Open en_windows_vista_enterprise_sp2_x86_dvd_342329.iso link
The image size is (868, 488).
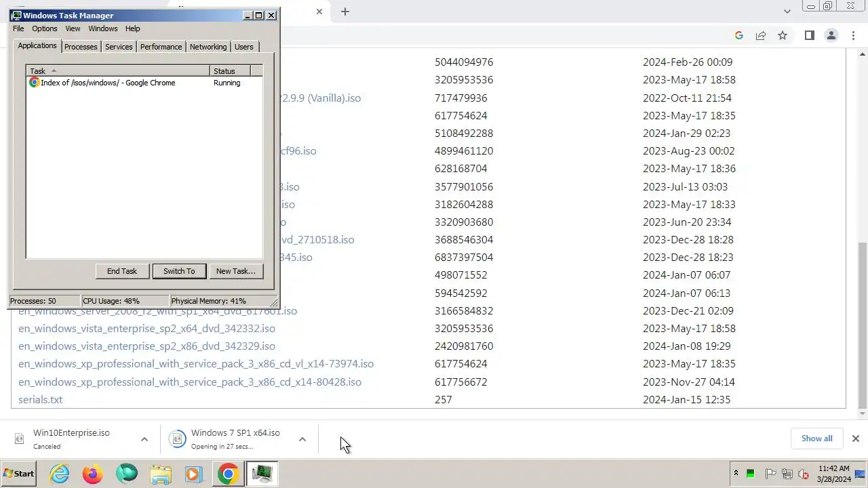point(146,346)
